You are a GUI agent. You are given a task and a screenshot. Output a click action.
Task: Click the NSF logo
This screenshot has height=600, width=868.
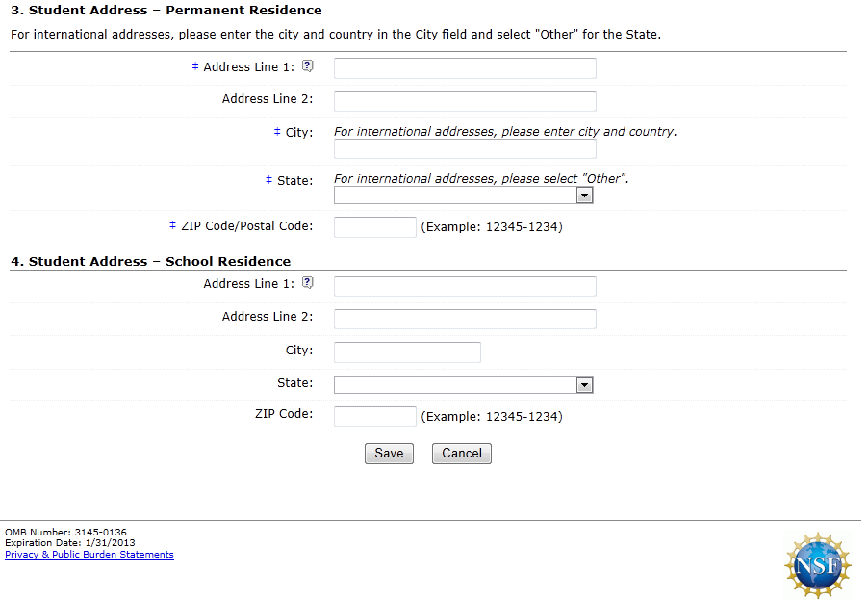(x=818, y=565)
